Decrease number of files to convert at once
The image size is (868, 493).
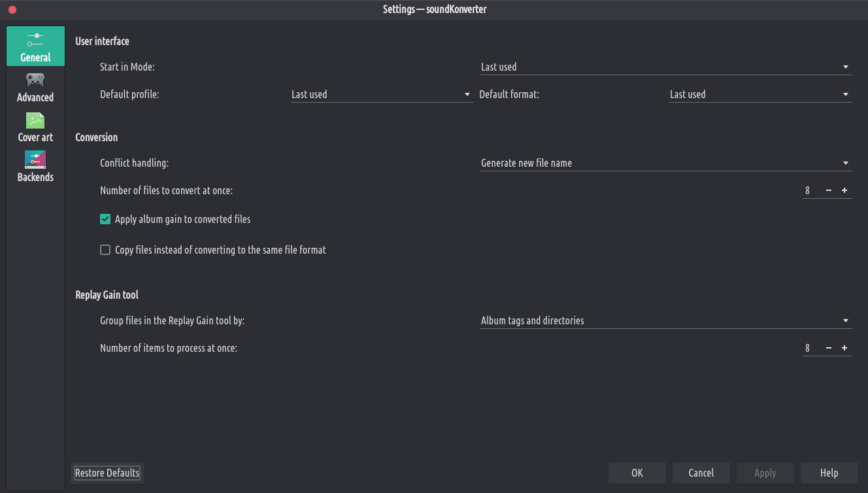[x=829, y=190]
